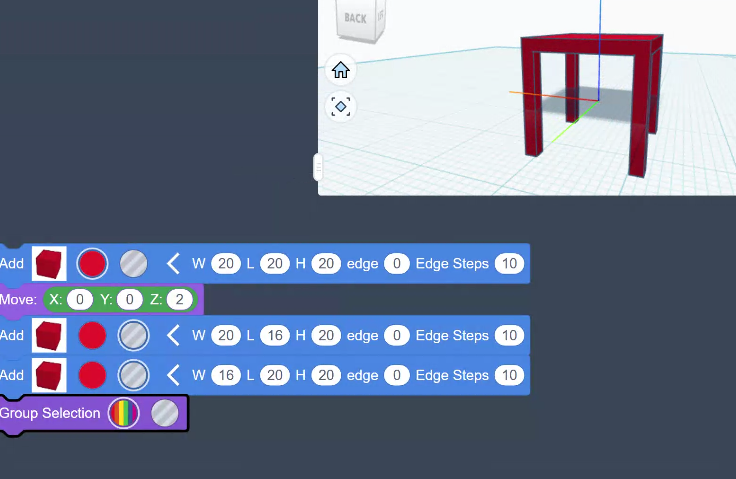
Task: Open the red color swatch in third Add block
Action: pyautogui.click(x=92, y=376)
